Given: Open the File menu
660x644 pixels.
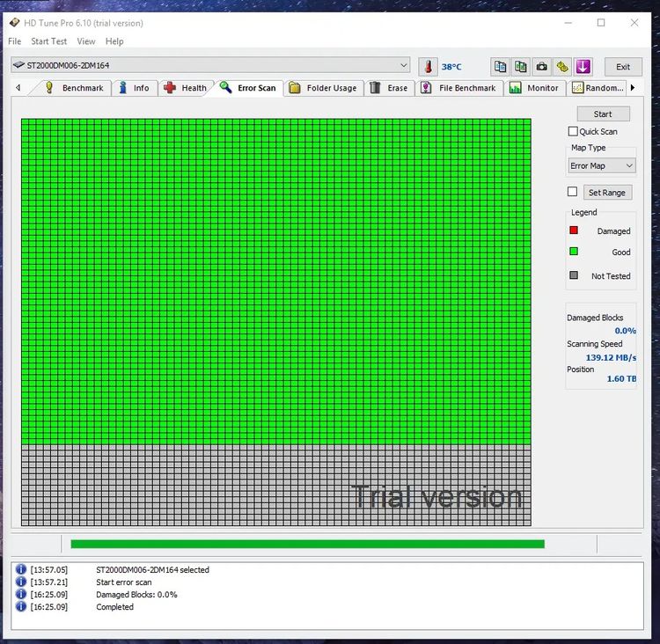Looking at the screenshot, I should pyautogui.click(x=14, y=41).
